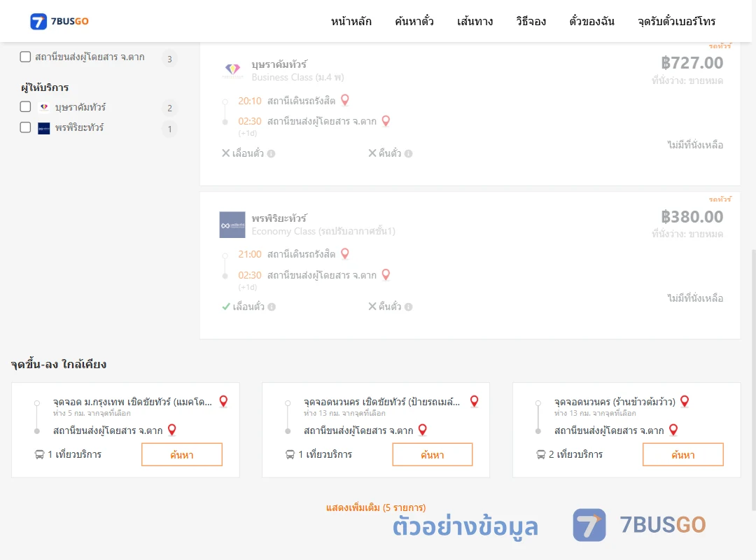Click the info icon next to เลื่อนตั๋ว on พรพิริยะทัวร์ card
756x560 pixels.
point(272,307)
